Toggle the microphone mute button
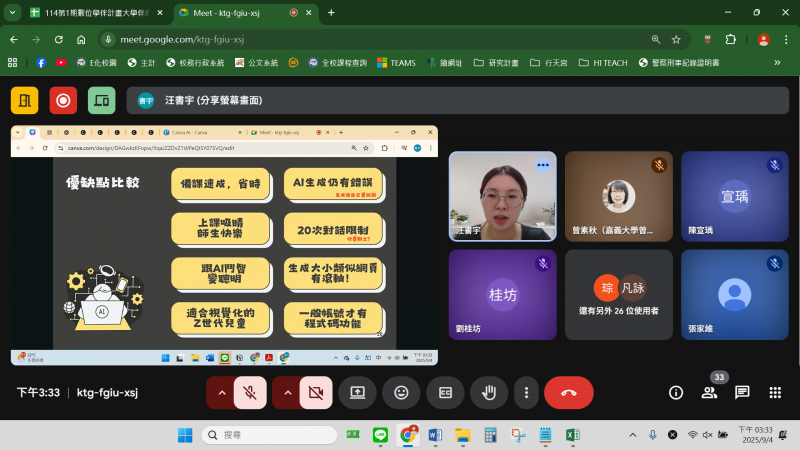 249,393
